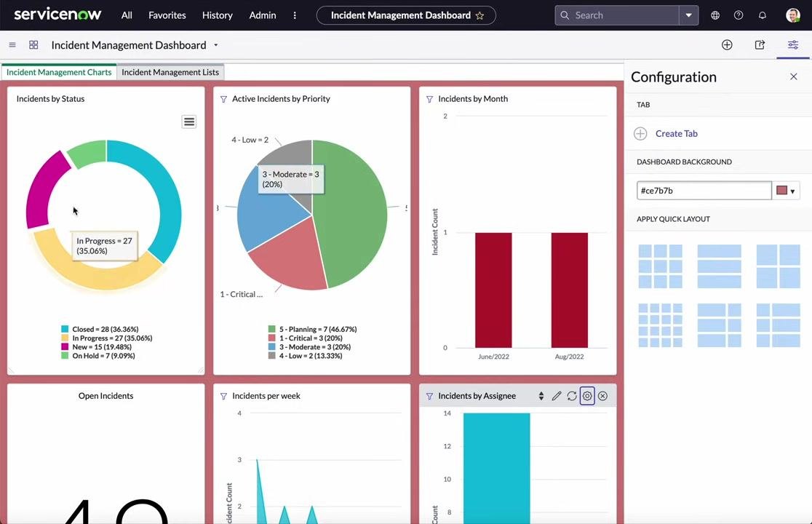Apply the wide-left narrow-right quick layout
The width and height of the screenshot is (812, 524).
tap(720, 325)
